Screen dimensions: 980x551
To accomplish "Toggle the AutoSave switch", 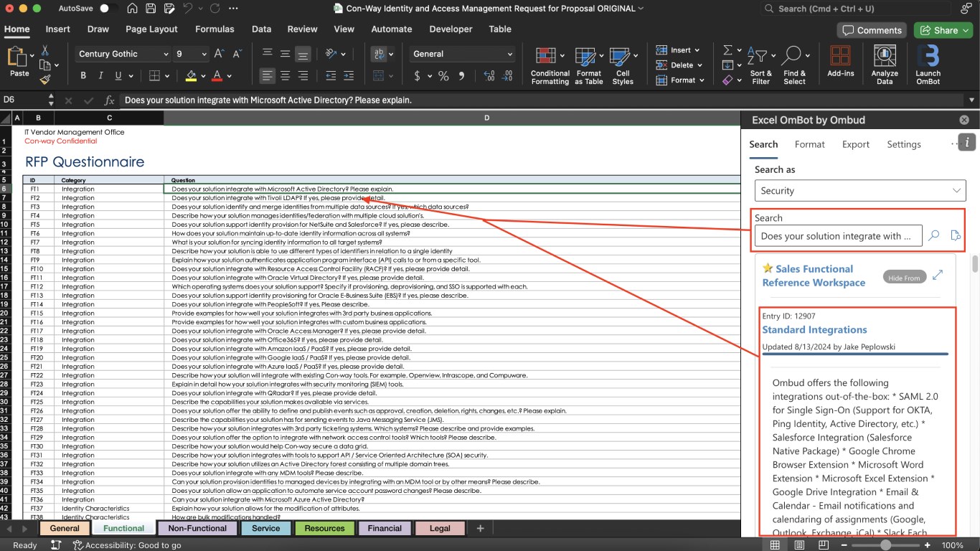I will (109, 9).
